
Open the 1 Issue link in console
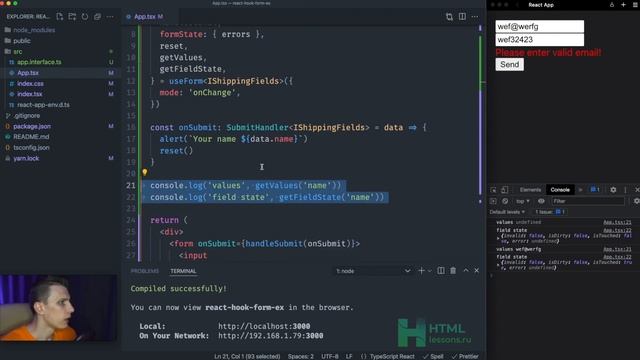(x=549, y=212)
